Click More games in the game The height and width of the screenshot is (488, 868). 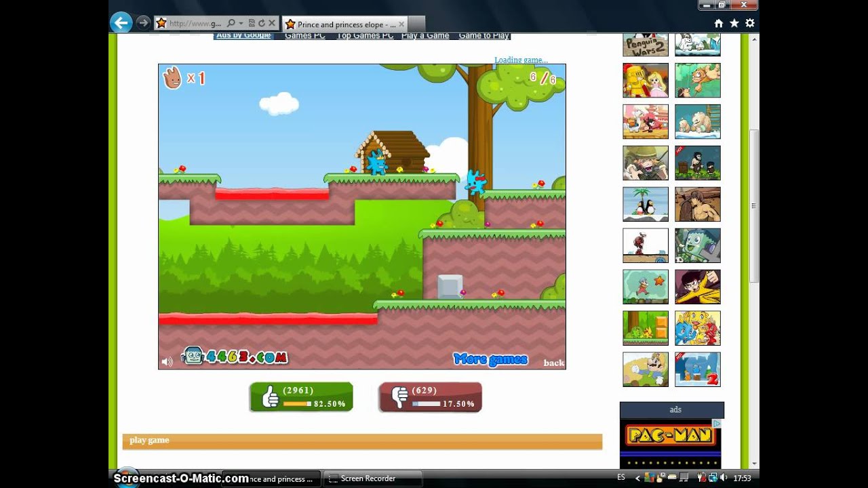click(490, 359)
